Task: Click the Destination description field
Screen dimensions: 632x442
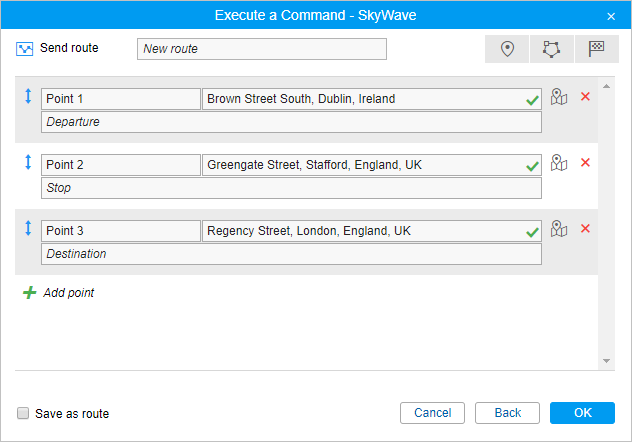Action: pyautogui.click(x=291, y=254)
